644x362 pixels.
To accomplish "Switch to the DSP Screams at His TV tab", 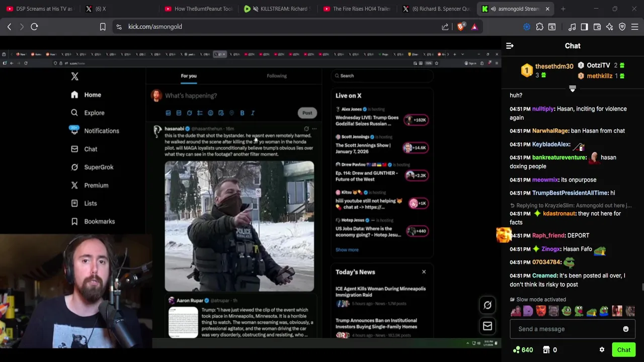I will [39, 9].
